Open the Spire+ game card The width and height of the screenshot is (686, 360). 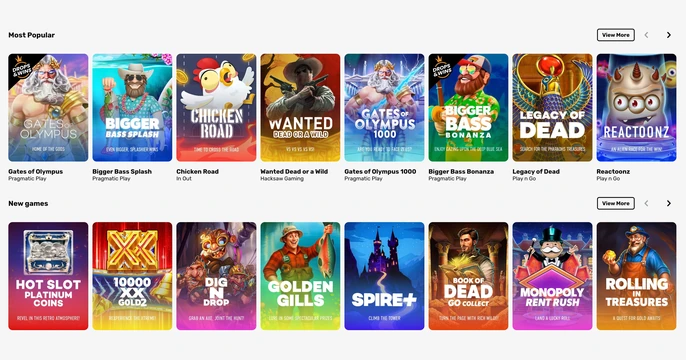(x=384, y=276)
